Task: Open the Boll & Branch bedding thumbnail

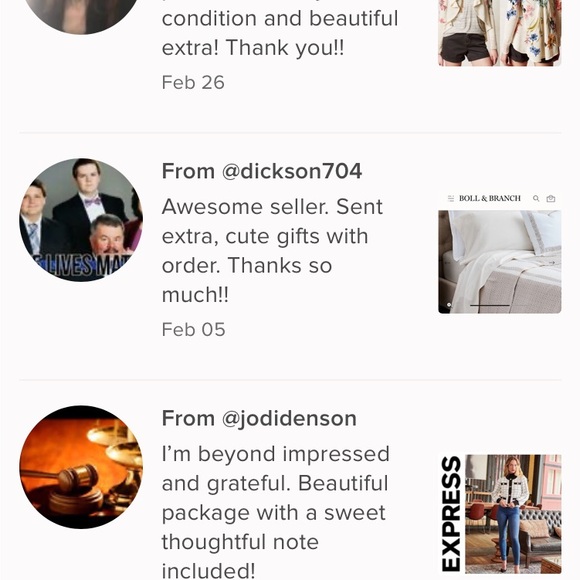Action: click(x=500, y=252)
